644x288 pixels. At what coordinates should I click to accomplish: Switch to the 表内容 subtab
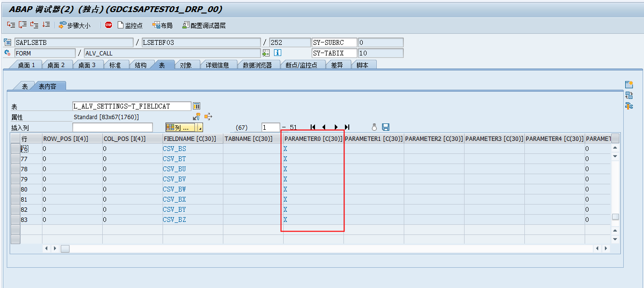[x=48, y=86]
